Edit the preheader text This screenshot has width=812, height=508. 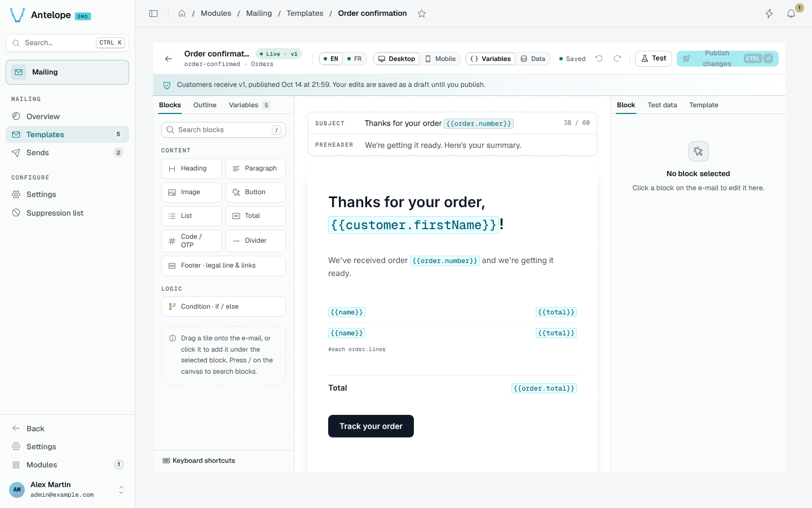[452, 145]
